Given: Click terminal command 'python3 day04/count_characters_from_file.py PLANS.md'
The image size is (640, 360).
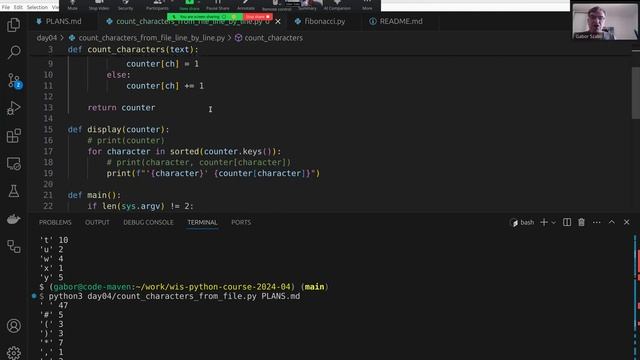Looking at the screenshot, I should 174,296.
